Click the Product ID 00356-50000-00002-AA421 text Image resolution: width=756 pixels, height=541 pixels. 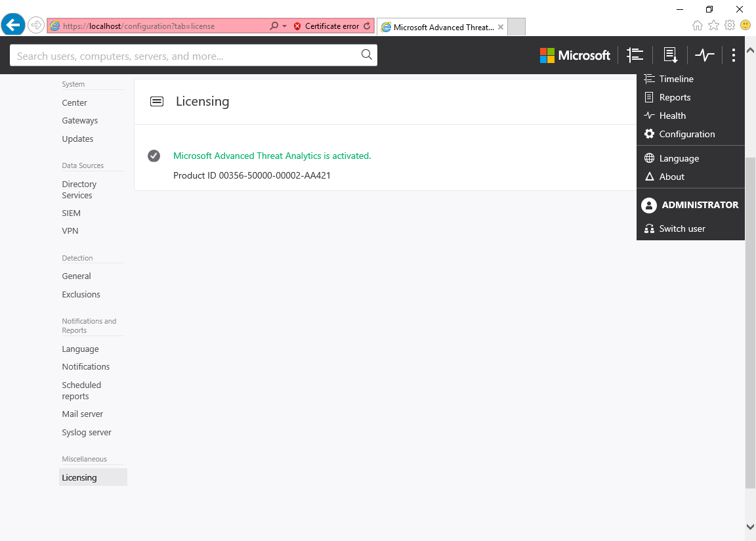[x=252, y=175]
